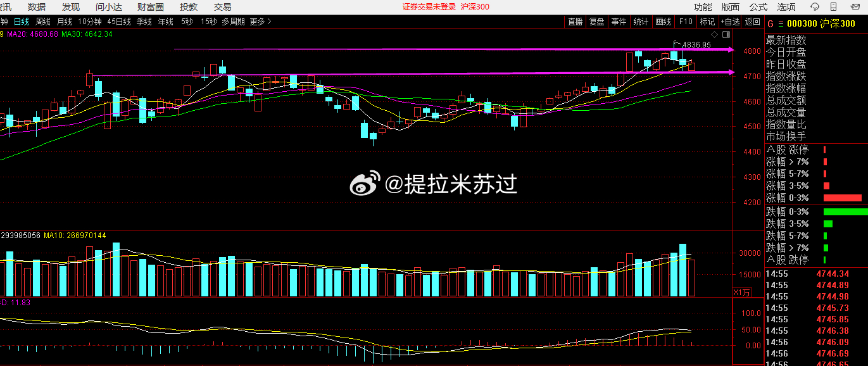
Task: Open the 交易 trading menu
Action: pyautogui.click(x=222, y=6)
